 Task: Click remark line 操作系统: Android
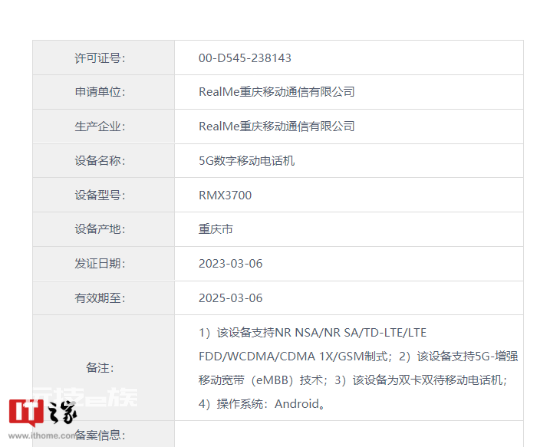(261, 404)
